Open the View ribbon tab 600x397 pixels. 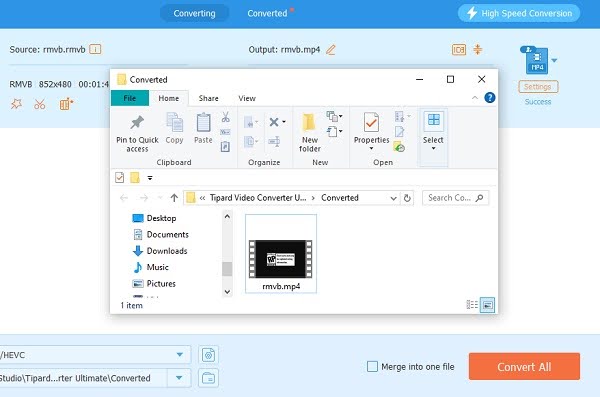tap(247, 98)
